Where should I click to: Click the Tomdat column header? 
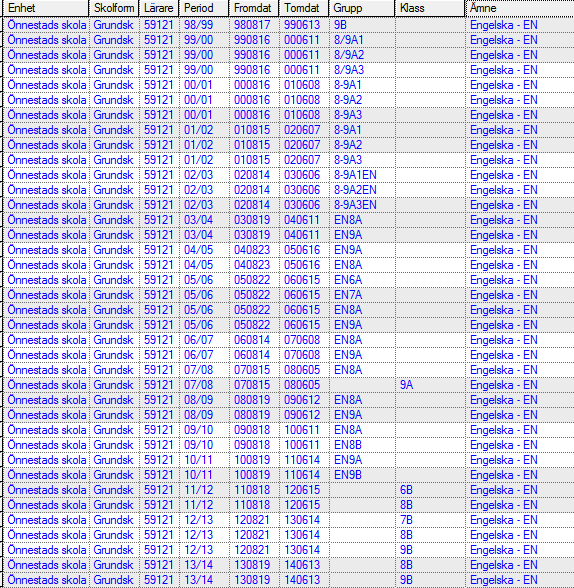click(x=304, y=8)
